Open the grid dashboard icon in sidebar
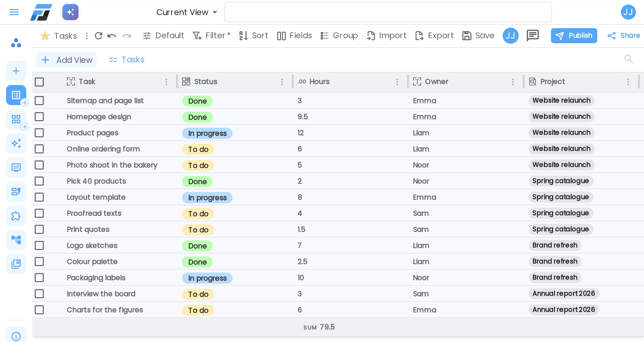644x342 pixels. 16,119
